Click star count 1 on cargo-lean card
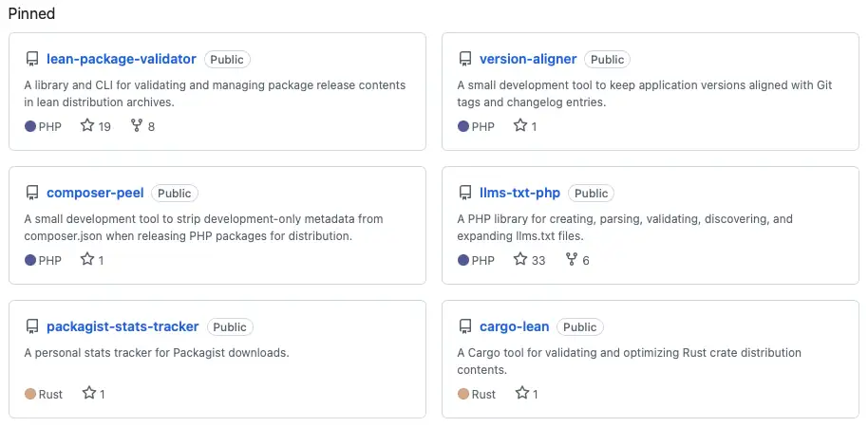Screen dimensions: 868x427 coord(536,394)
